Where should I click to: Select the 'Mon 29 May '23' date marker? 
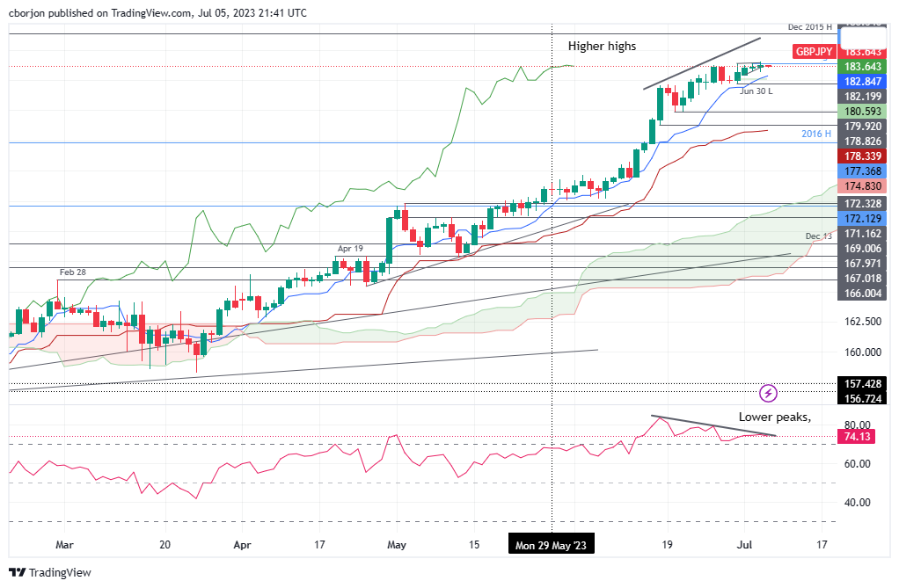coord(552,546)
